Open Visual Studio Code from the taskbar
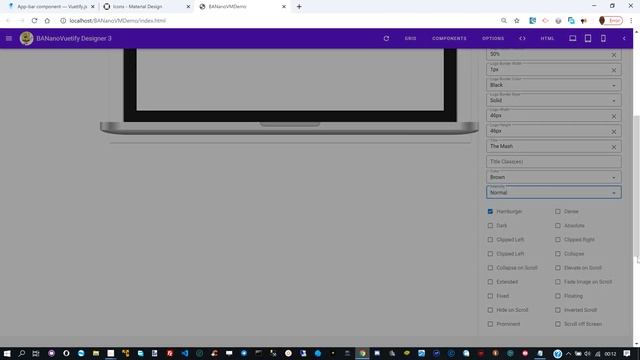This screenshot has width=640, height=360. click(185, 353)
